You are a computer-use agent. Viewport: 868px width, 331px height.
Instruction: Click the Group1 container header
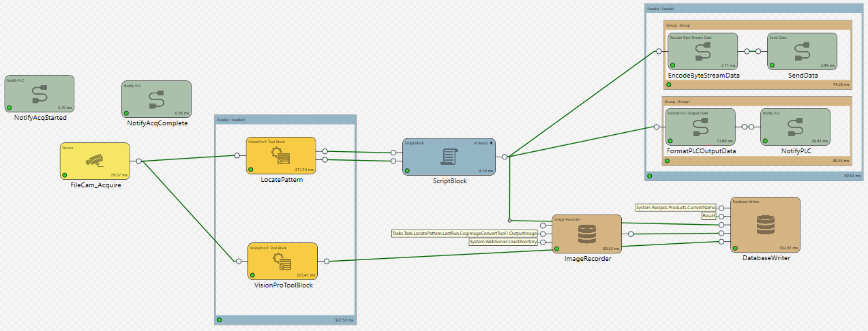[757, 100]
